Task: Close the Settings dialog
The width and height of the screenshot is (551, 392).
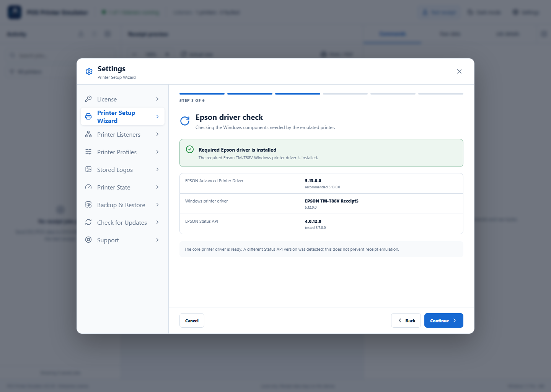Action: coord(459,72)
